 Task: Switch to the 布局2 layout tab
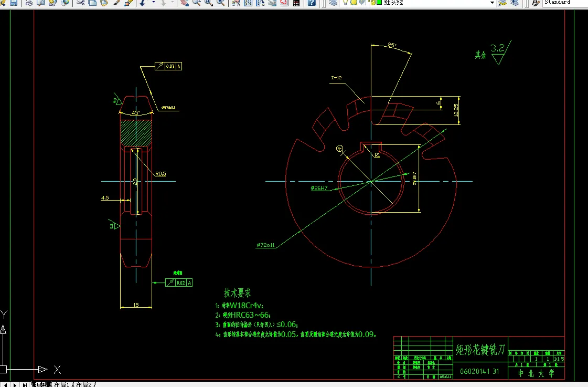pyautogui.click(x=83, y=384)
